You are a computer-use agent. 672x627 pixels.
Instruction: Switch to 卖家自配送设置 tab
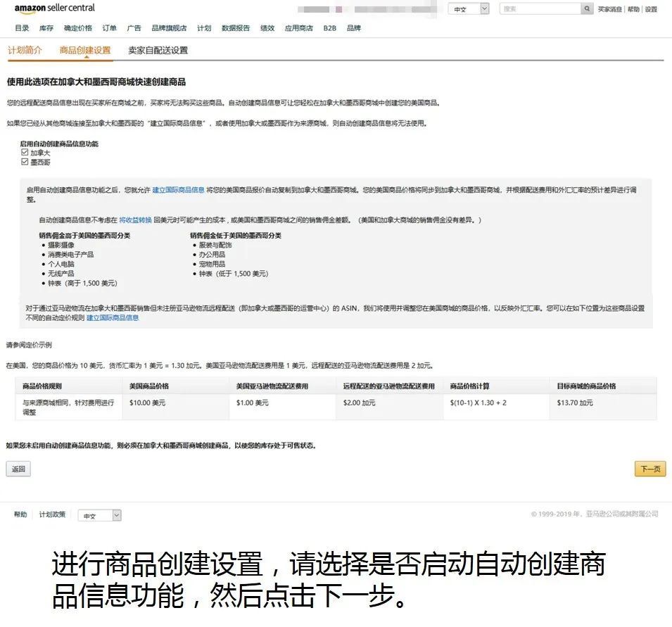tap(158, 50)
